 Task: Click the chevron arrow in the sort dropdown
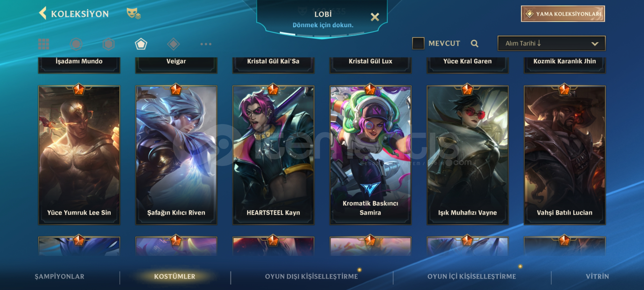pyautogui.click(x=595, y=44)
